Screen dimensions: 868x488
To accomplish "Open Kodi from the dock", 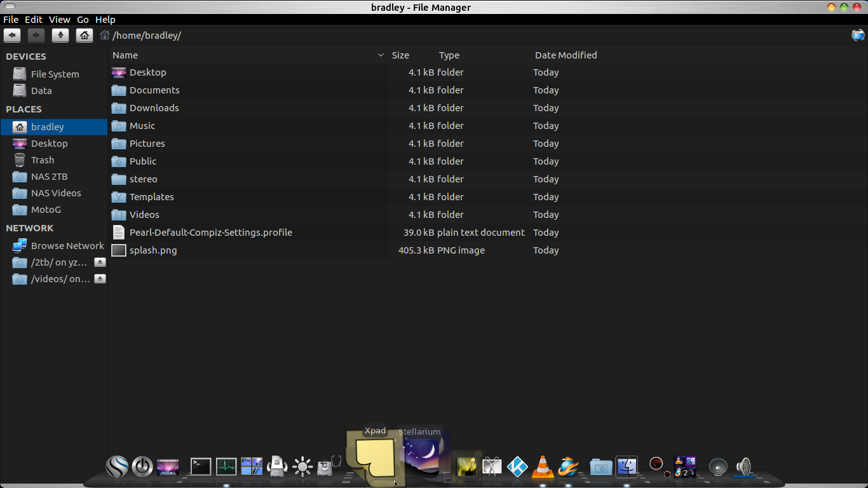I will (517, 467).
